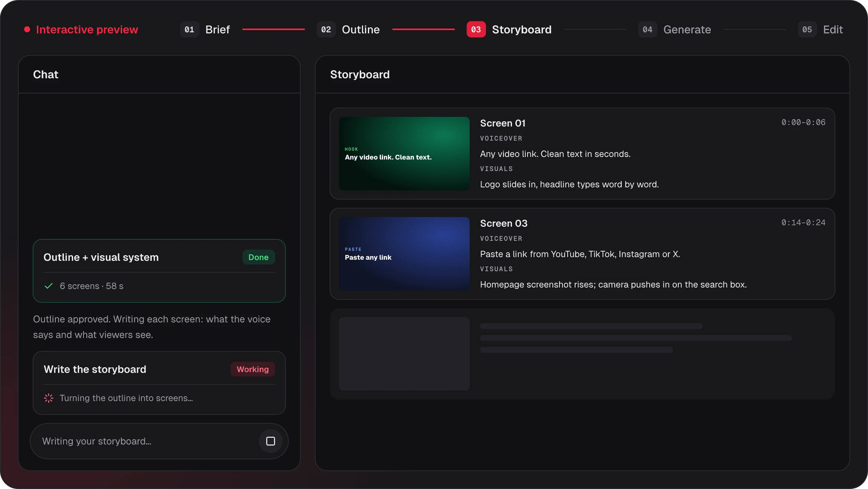Select the 02 step badge
868x489 pixels.
(x=326, y=29)
